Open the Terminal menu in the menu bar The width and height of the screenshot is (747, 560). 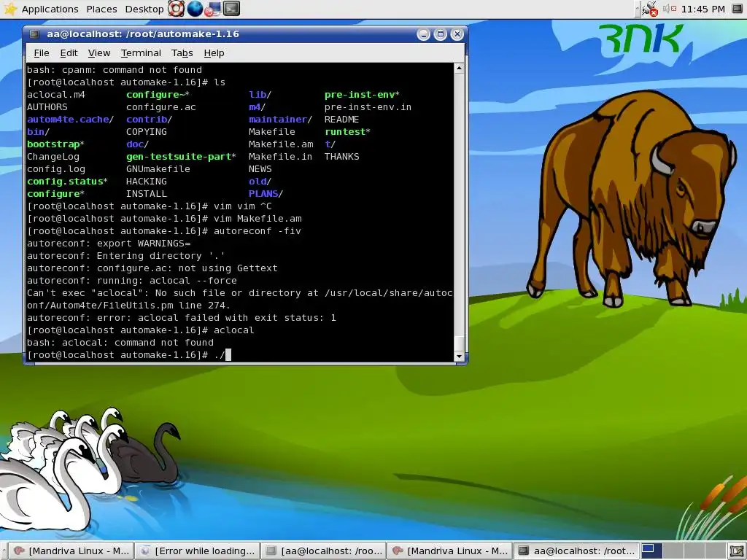(x=141, y=52)
